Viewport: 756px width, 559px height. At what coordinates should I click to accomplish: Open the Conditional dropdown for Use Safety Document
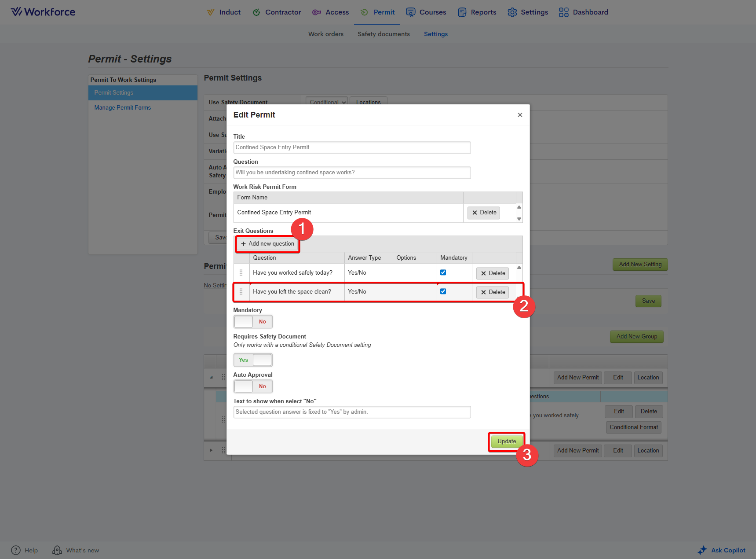326,102
